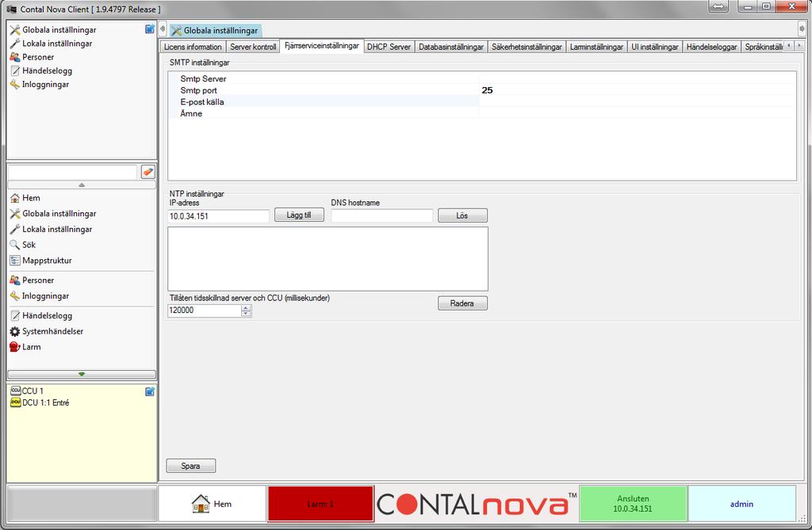Click the Personer people icon in top panel
Viewport: 812px width, 530px height.
(x=15, y=57)
